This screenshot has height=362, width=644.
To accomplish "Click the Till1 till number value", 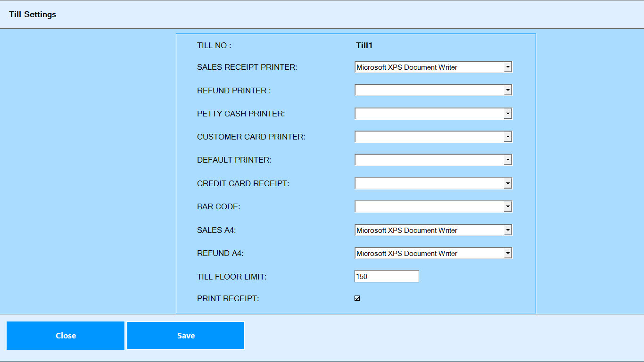I will coord(364,46).
